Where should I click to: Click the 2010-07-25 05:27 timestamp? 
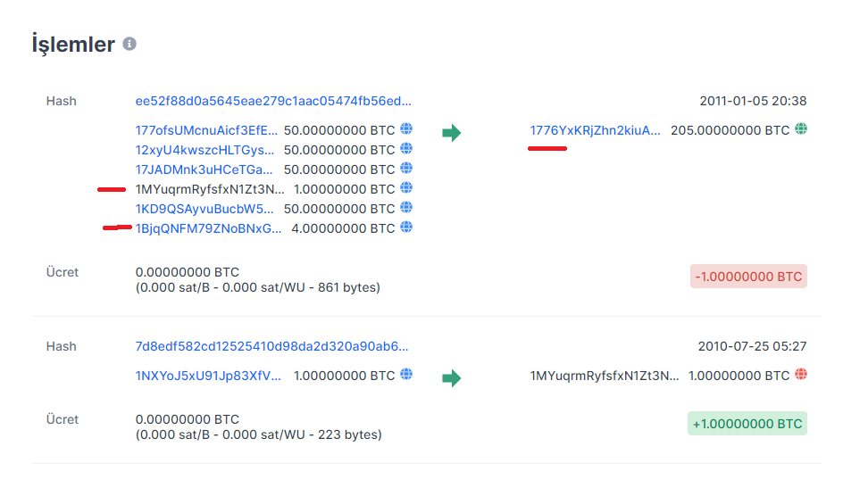pos(752,347)
